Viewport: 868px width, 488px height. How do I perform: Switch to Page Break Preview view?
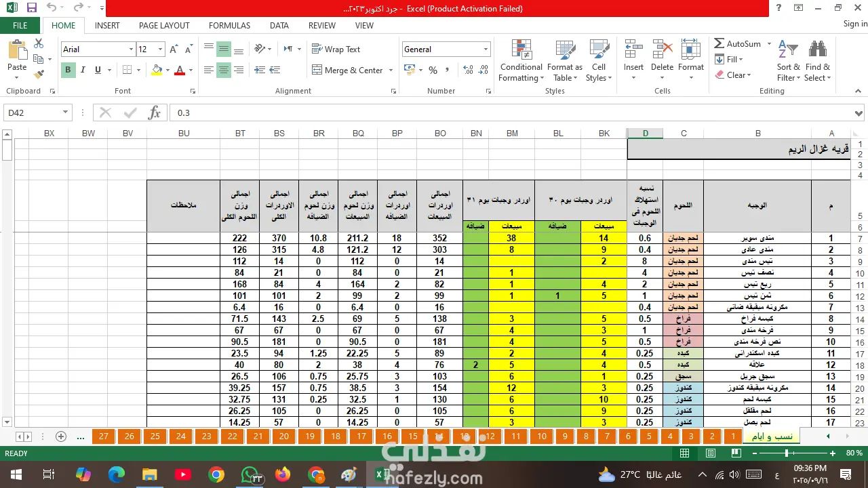point(737,453)
